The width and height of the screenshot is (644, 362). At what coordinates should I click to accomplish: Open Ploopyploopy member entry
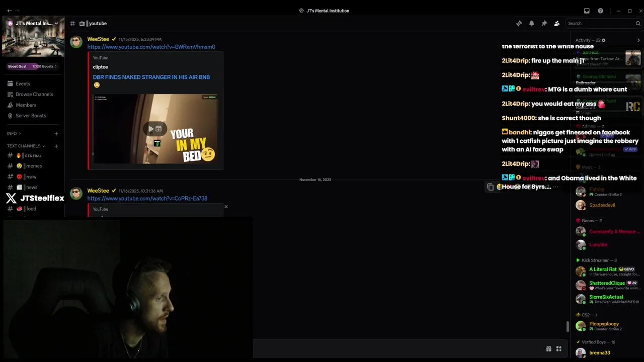[x=608, y=326]
